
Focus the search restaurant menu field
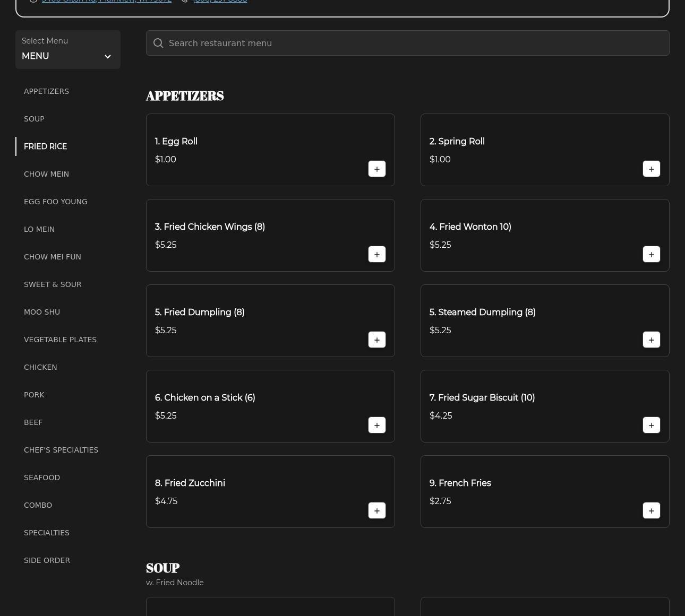[x=414, y=44]
